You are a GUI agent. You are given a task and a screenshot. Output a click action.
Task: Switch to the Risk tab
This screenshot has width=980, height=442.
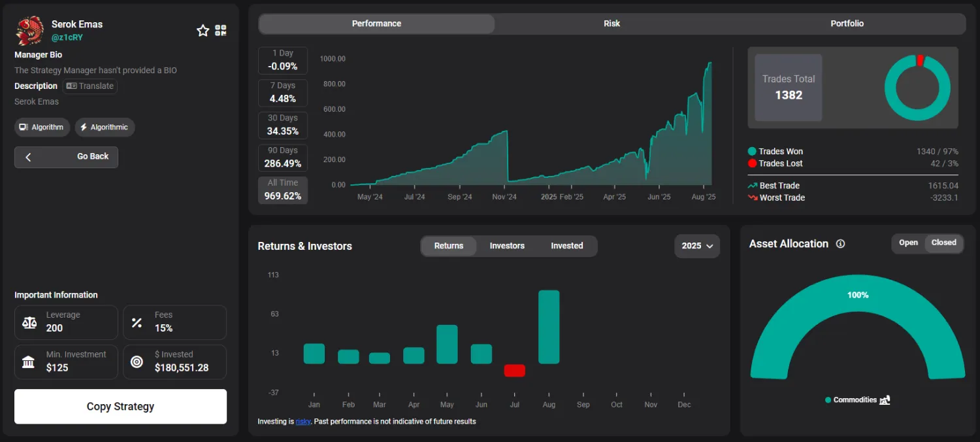pos(612,24)
